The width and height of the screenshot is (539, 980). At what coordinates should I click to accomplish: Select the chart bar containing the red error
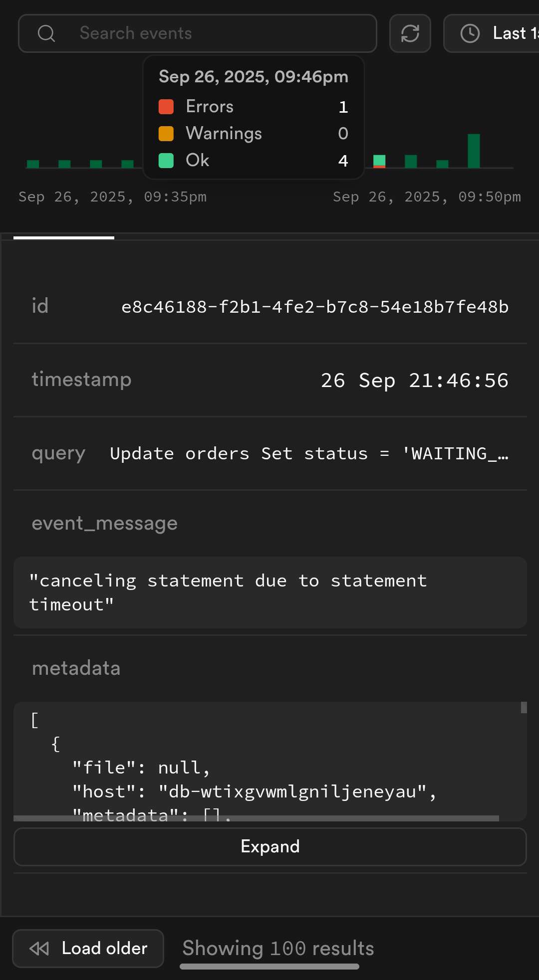tap(379, 162)
